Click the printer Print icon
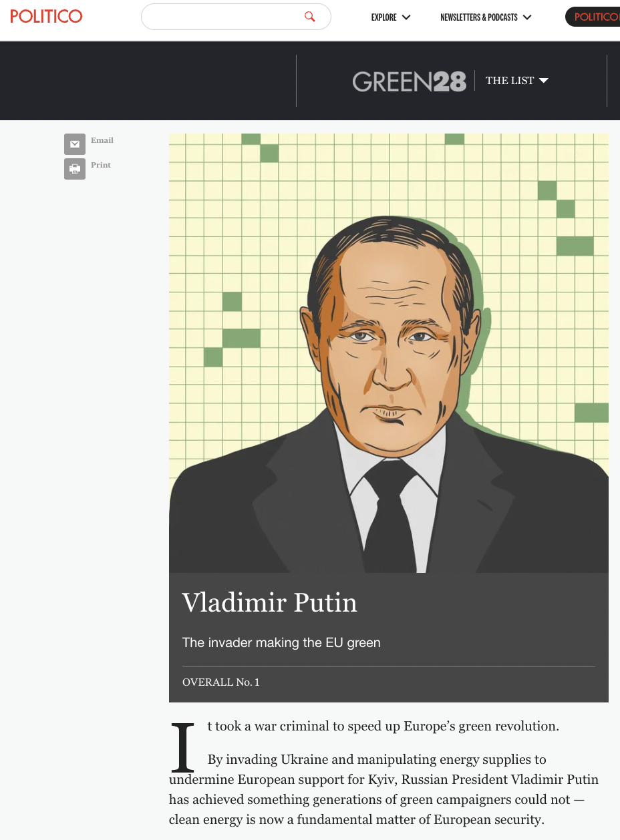Screen dimensions: 620x840 click(75, 169)
